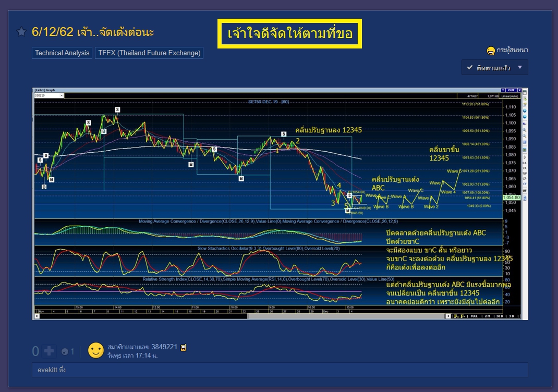The height and width of the screenshot is (392, 558).
Task: Click the Fibonacci level 1113.20 (761.80%)
Action: (x=476, y=104)
